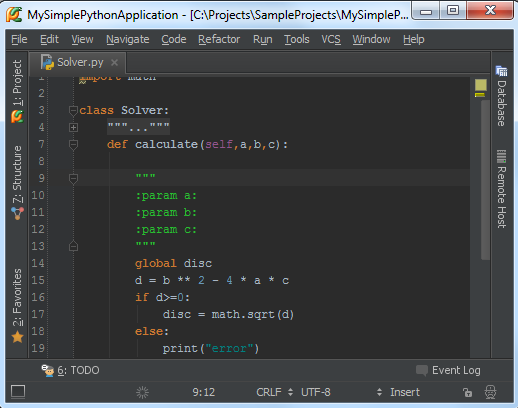Viewport: 518px width, 408px height.
Task: Open the Project tool window icon
Action: [x=17, y=116]
